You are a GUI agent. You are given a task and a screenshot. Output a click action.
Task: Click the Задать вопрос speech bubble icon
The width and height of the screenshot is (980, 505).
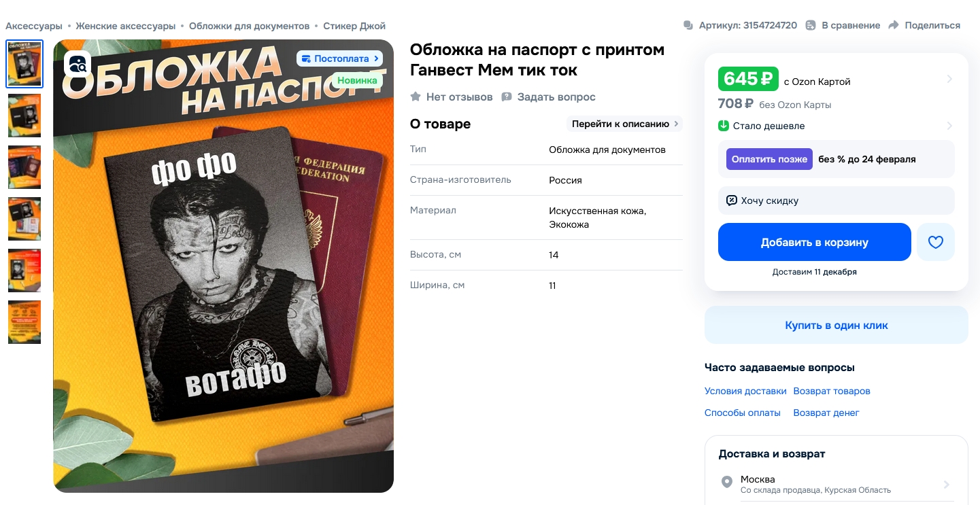coord(507,97)
